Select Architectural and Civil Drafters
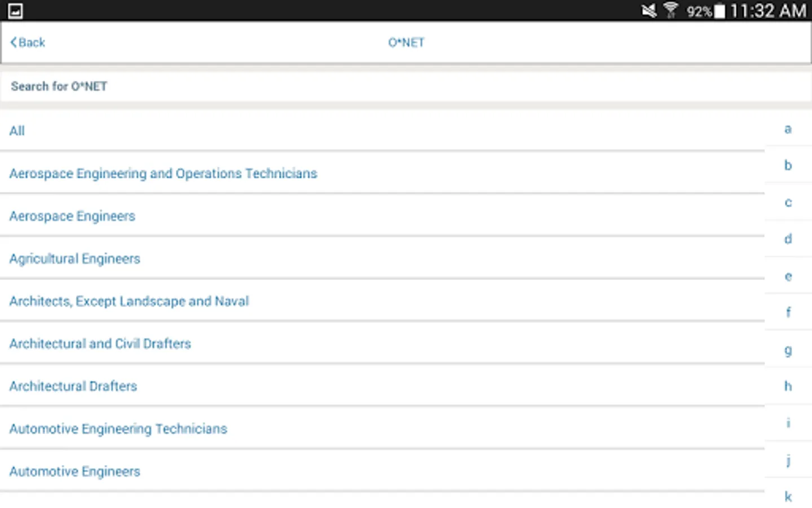The image size is (812, 508). tap(382, 343)
